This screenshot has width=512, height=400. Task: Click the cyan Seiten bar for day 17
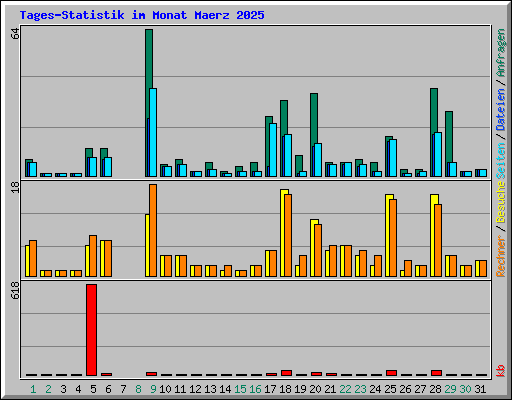[273, 150]
